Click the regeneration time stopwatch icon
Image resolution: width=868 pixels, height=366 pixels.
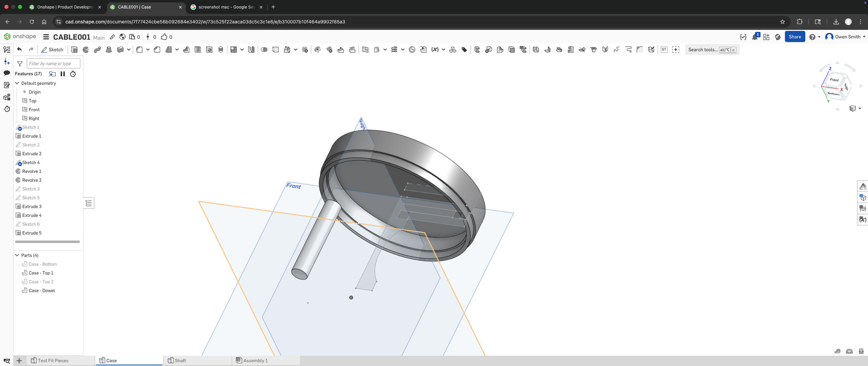click(73, 74)
